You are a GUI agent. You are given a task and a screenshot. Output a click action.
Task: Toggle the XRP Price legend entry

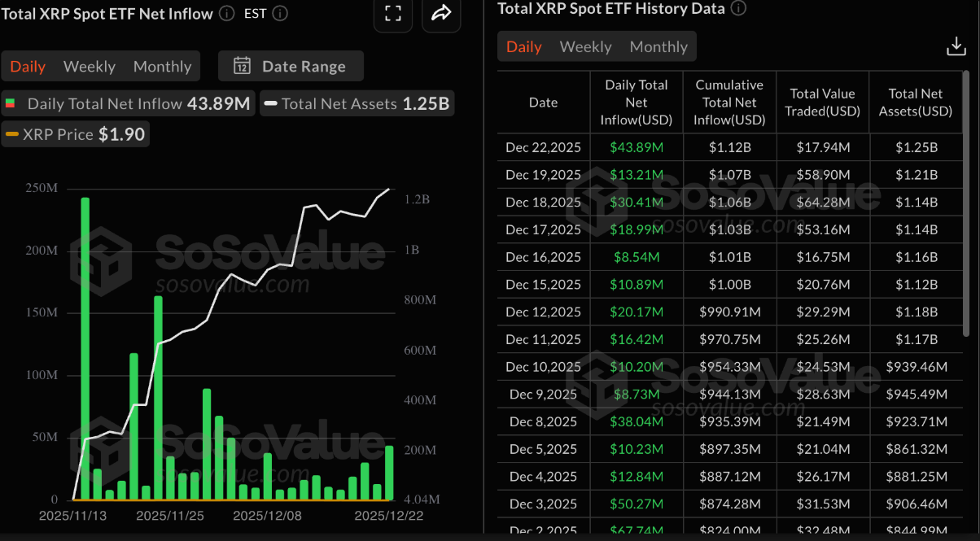tap(75, 133)
